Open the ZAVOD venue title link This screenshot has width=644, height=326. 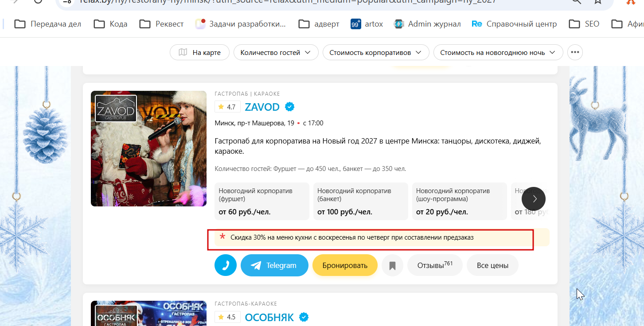[x=262, y=107]
